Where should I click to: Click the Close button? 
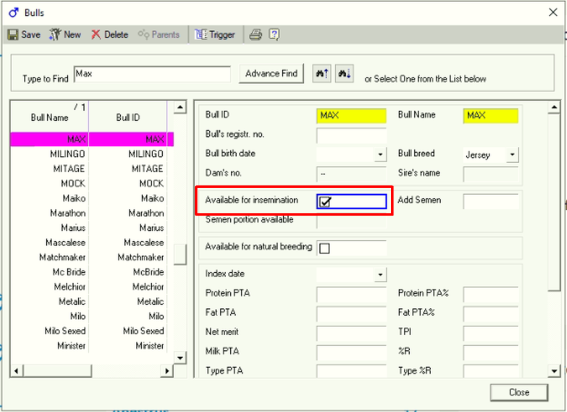click(519, 392)
